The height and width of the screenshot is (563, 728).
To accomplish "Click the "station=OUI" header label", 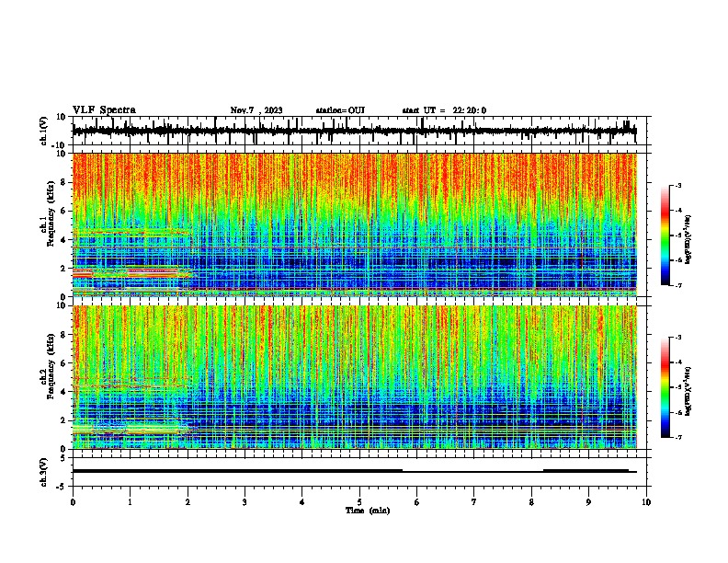I will click(340, 110).
